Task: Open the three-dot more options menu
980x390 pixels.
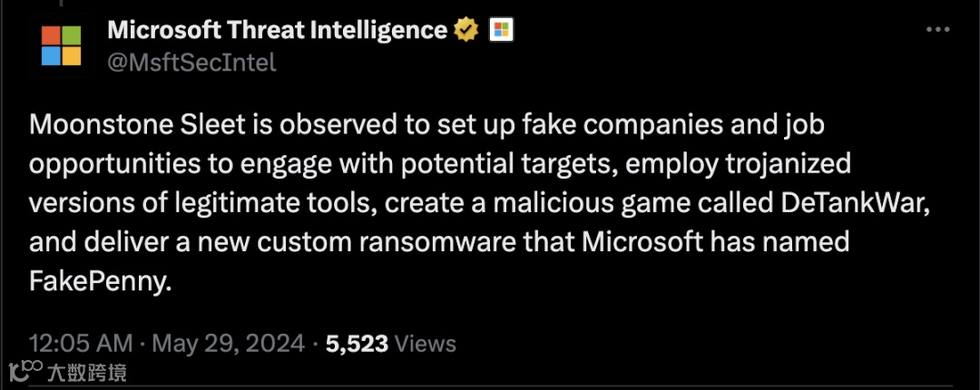Action: click(937, 29)
